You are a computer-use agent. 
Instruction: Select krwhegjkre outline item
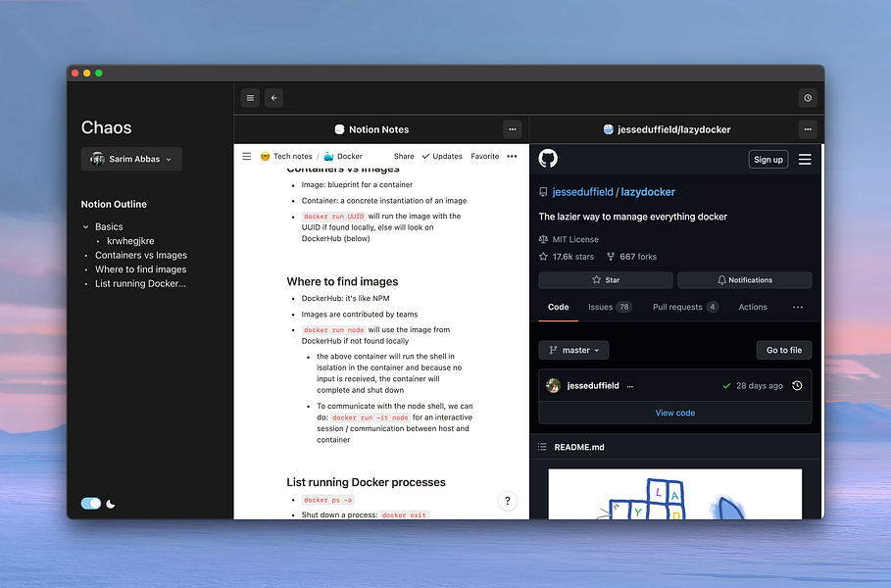[x=130, y=241]
